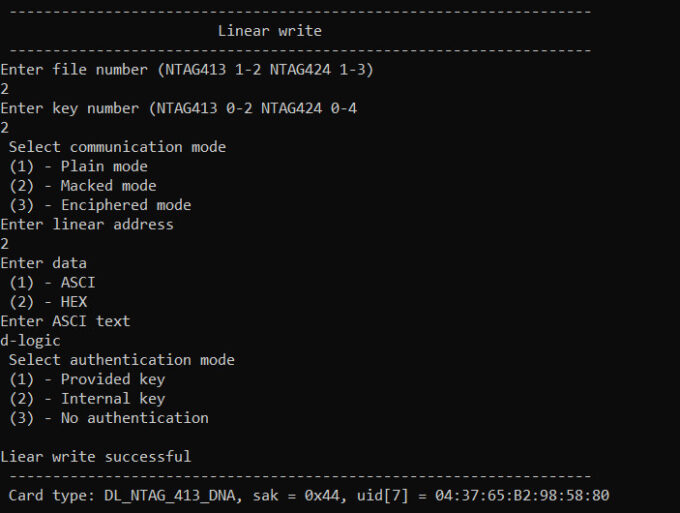Click the "Linear write" heading text
Viewport: 680px width, 513px height.
click(x=269, y=31)
